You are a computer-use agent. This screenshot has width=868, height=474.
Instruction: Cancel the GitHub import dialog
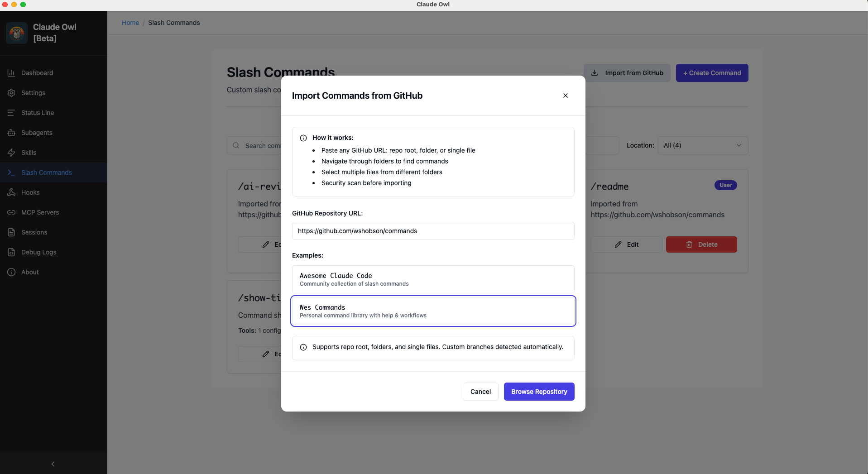(x=480, y=392)
